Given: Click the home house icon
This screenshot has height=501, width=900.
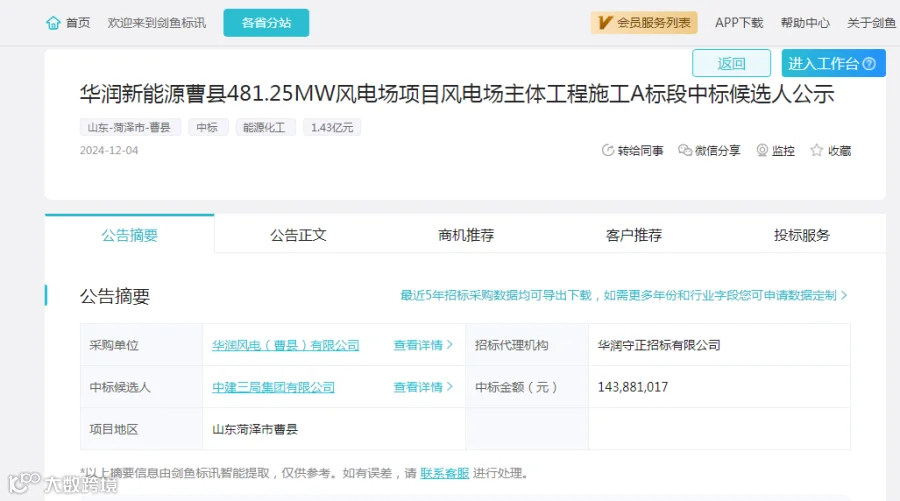Looking at the screenshot, I should click(x=53, y=23).
